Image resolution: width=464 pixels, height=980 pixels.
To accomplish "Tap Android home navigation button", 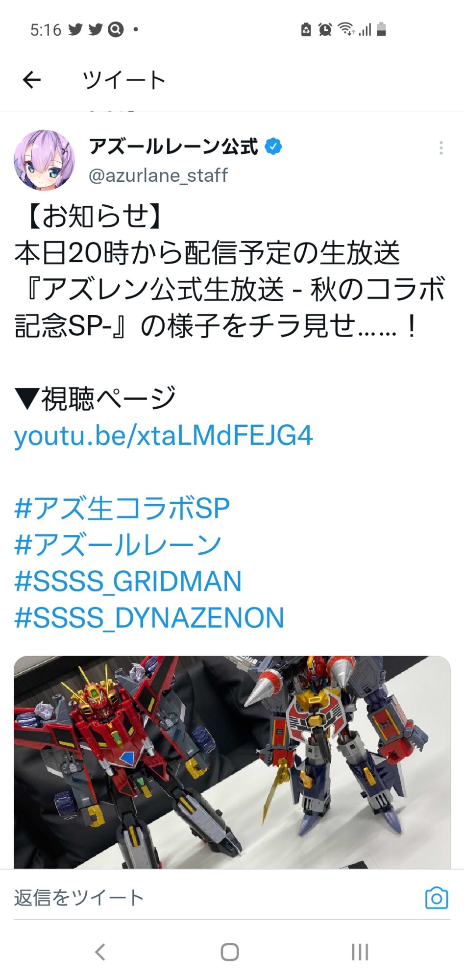I will [x=230, y=952].
